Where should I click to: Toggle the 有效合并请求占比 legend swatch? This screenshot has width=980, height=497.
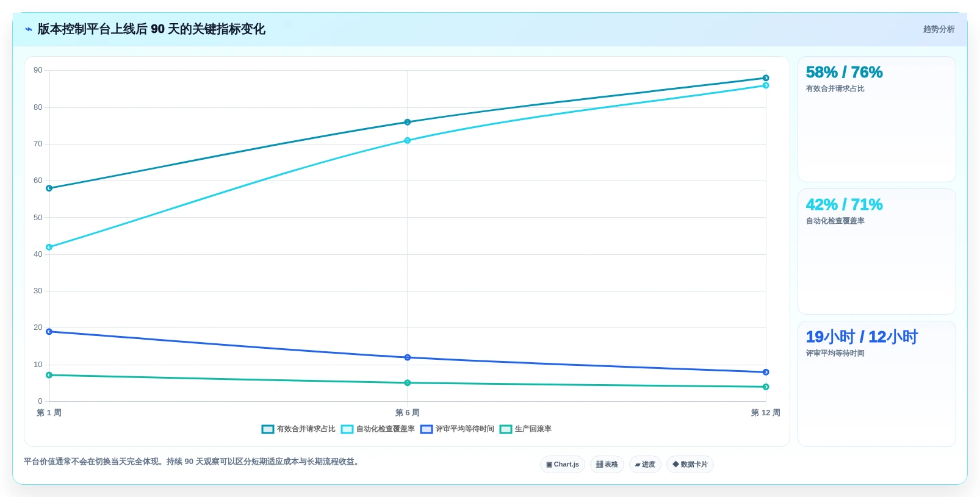point(268,429)
